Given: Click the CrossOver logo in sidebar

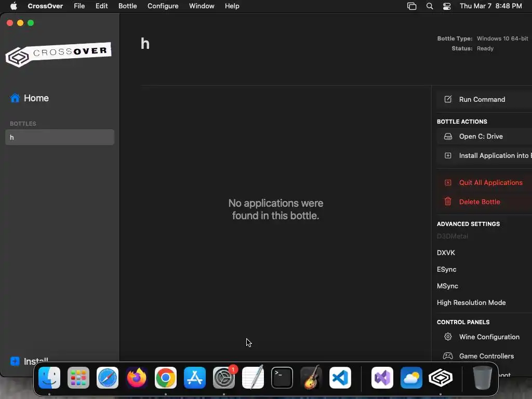Looking at the screenshot, I should pyautogui.click(x=58, y=54).
